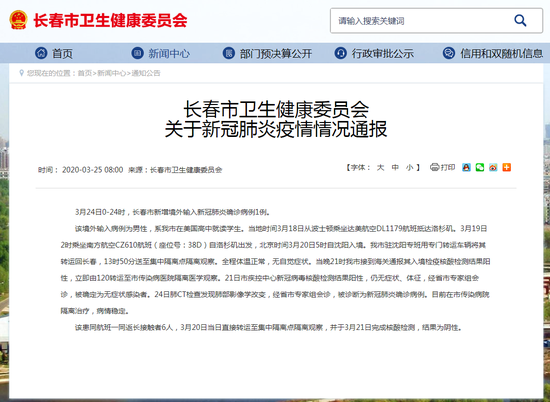The width and height of the screenshot is (550, 402).
Task: Click the national emblem logo
Action: click(19, 20)
